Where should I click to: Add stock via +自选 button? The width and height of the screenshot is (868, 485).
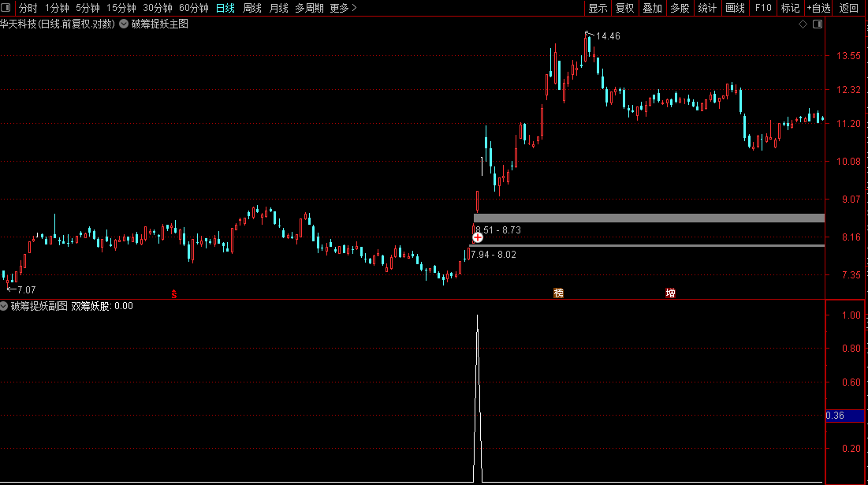819,8
